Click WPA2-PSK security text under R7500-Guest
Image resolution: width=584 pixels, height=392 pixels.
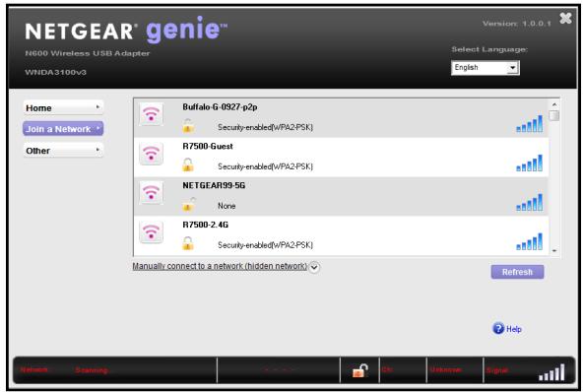pos(265,166)
